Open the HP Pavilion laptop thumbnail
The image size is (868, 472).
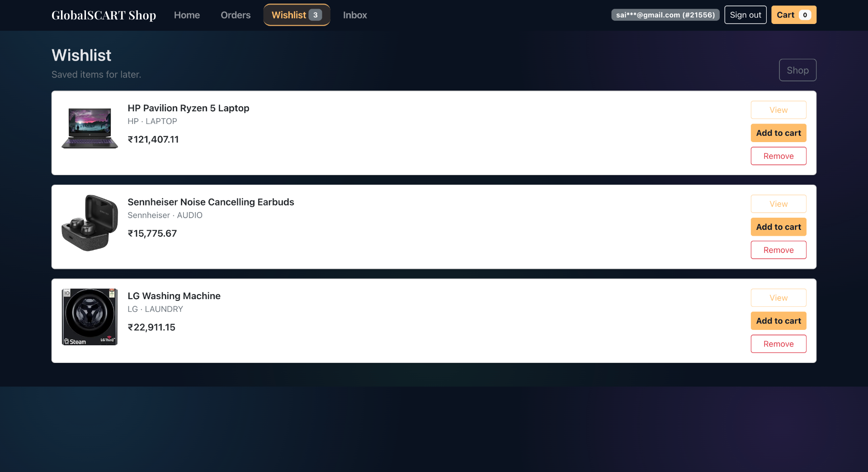90,129
